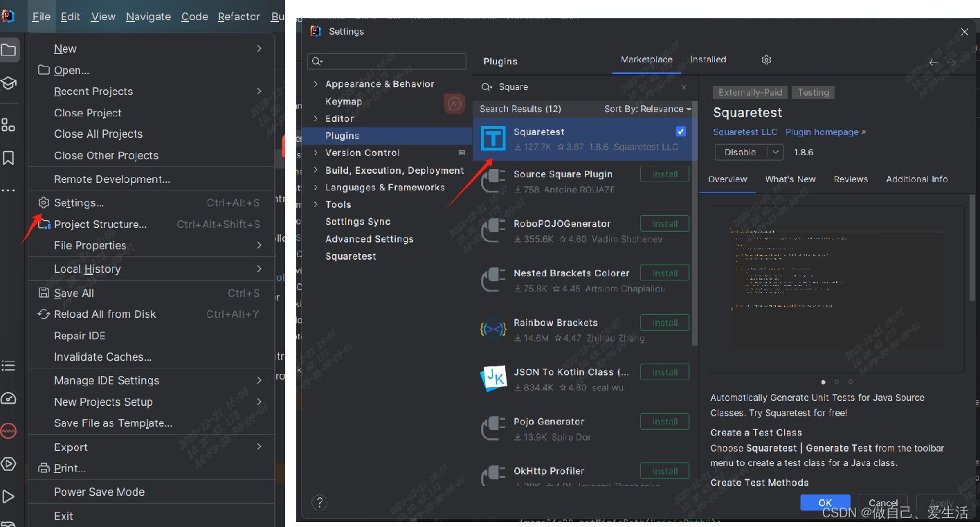
Task: Click the JSON To Kotlin Class icon
Action: point(493,379)
